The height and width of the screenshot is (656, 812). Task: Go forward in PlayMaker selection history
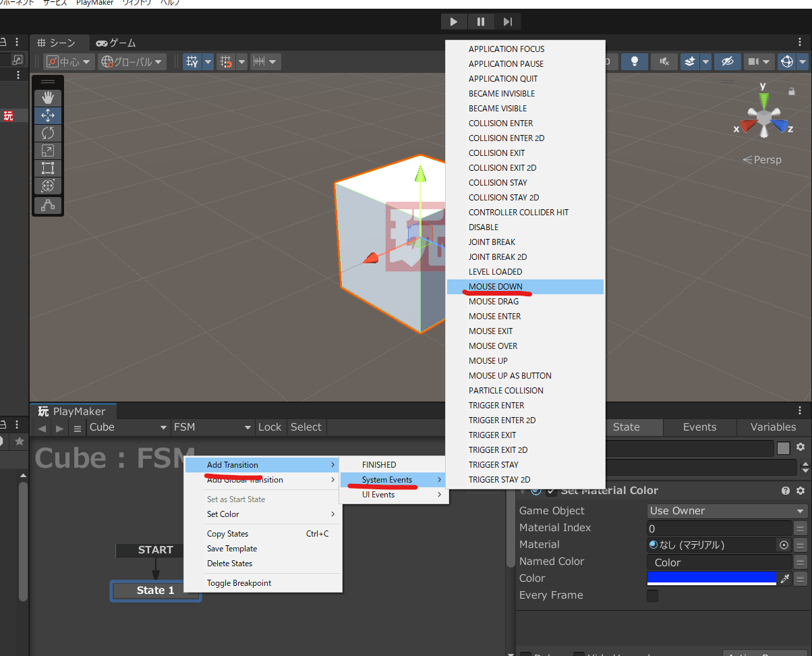coord(59,429)
